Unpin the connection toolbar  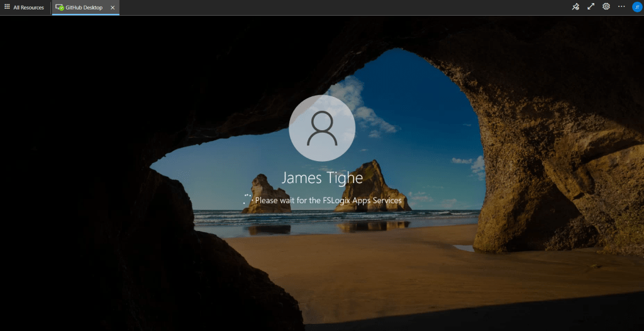coord(575,6)
